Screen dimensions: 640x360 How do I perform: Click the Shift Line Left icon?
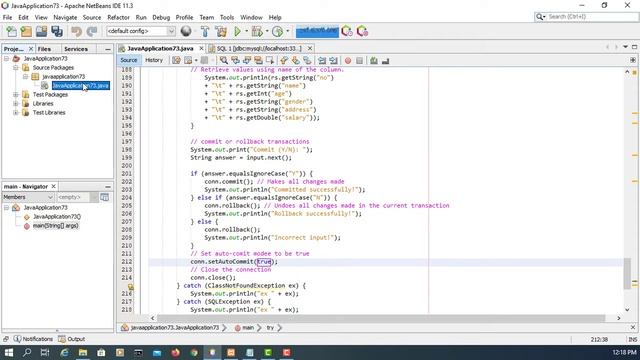322,60
